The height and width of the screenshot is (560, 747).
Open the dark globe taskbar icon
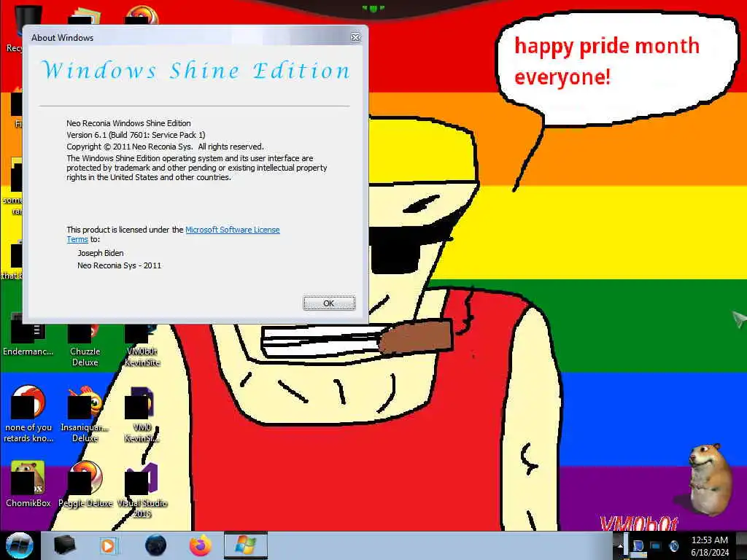[x=155, y=545]
